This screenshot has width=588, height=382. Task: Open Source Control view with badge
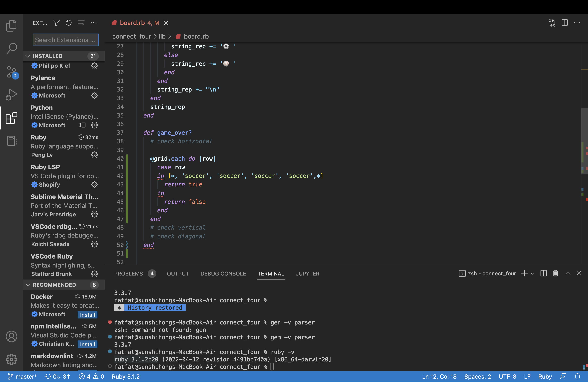coord(11,72)
